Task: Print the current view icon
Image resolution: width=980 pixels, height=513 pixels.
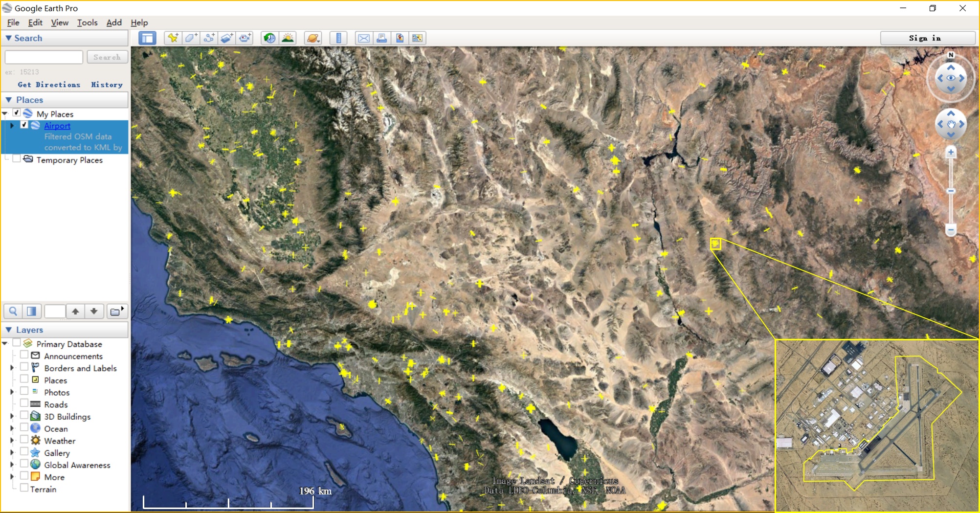Action: 382,38
